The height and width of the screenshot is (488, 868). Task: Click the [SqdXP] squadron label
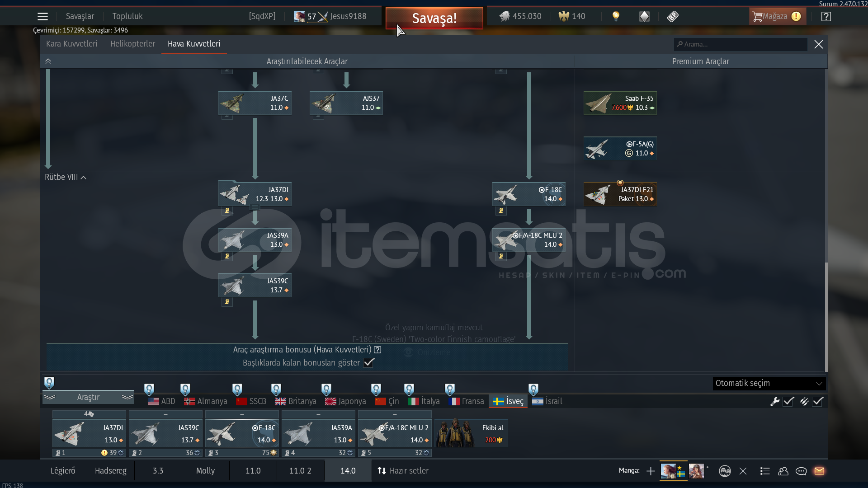click(262, 16)
